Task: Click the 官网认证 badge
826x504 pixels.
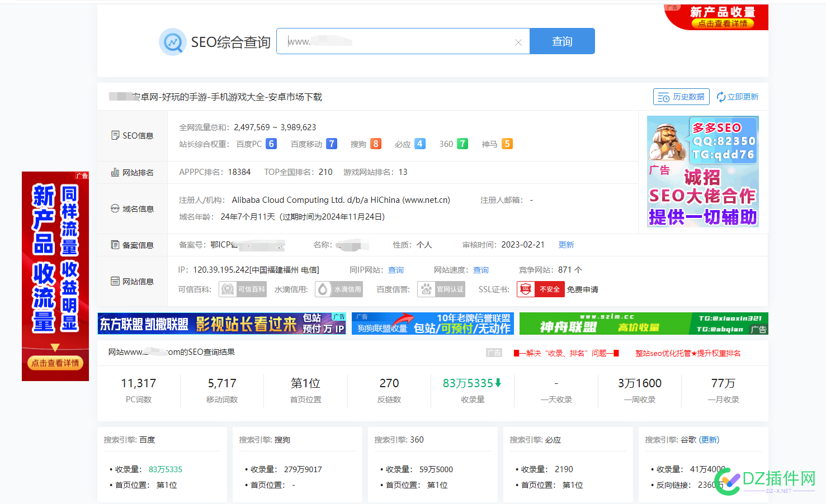Action: [441, 289]
